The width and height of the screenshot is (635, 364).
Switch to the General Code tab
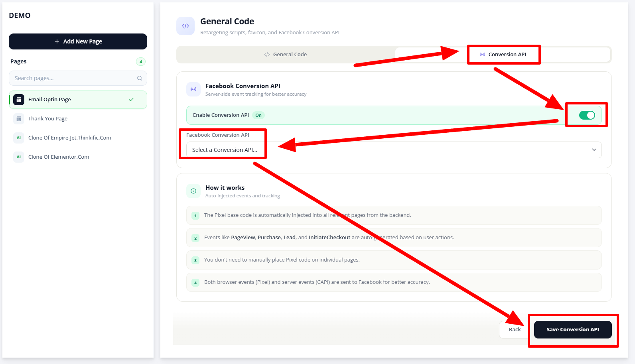pos(286,55)
